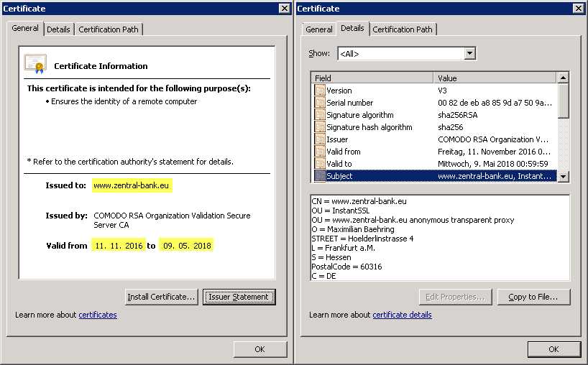This screenshot has height=365, width=588.
Task: Open General tab in right dialog
Action: [318, 29]
